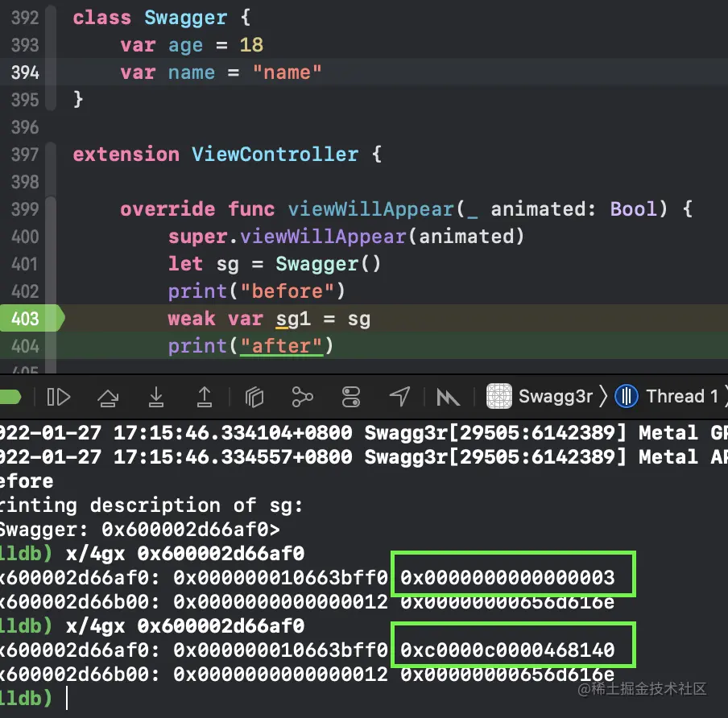Select Thread 1 in debug bar

667,396
